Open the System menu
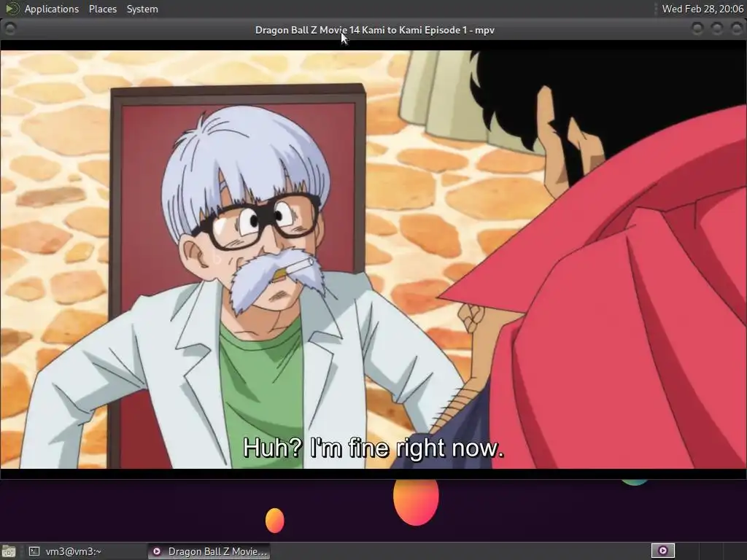 [142, 9]
